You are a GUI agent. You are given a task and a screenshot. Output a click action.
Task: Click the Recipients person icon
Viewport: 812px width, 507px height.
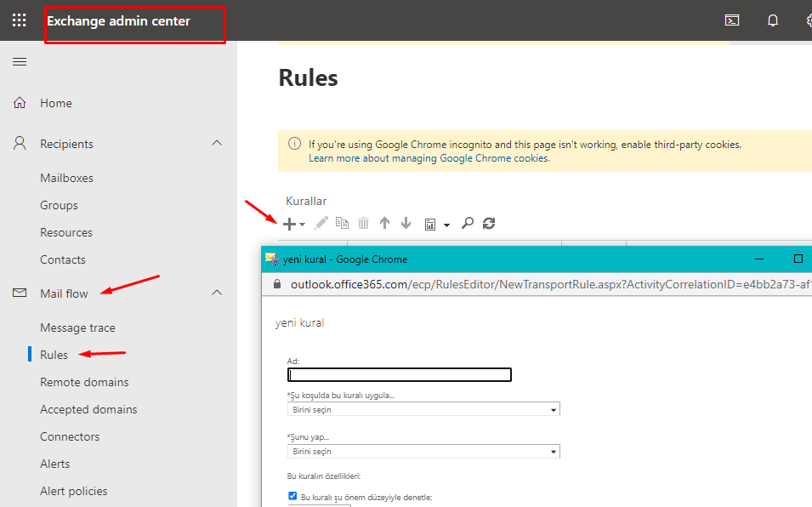(20, 143)
